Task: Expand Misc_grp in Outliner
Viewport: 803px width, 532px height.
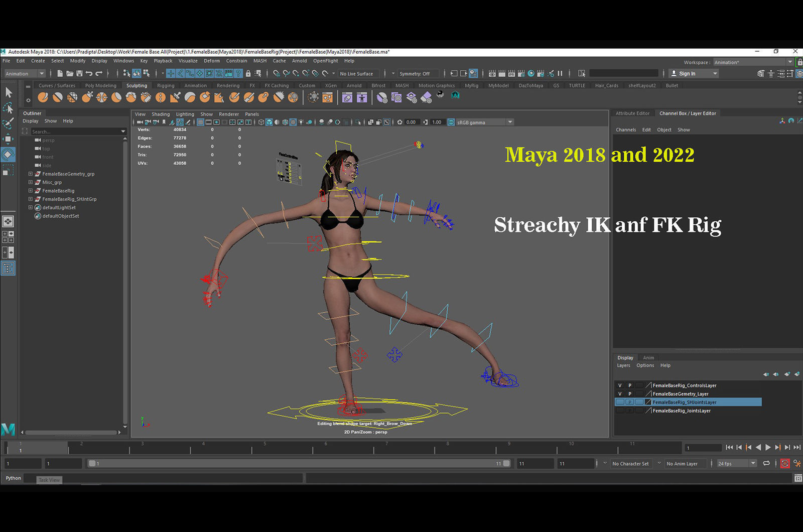Action: (x=30, y=182)
